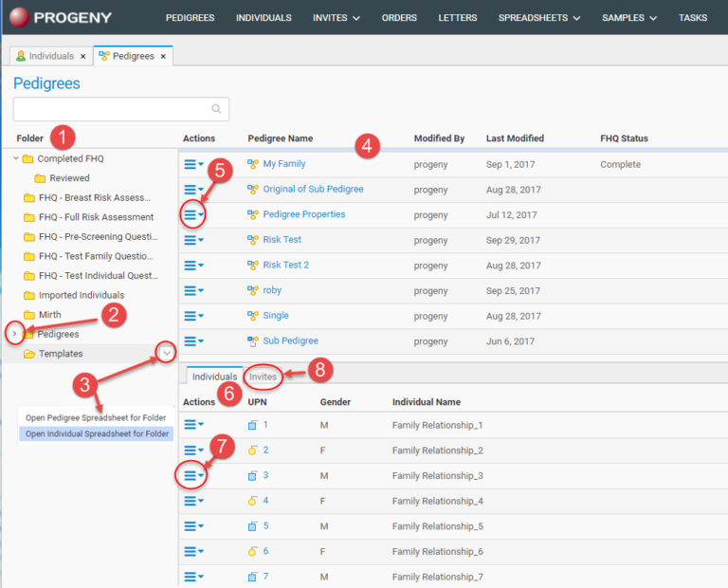Collapse the Completed FHQ folder
Image resolution: width=728 pixels, height=588 pixels.
(x=16, y=158)
